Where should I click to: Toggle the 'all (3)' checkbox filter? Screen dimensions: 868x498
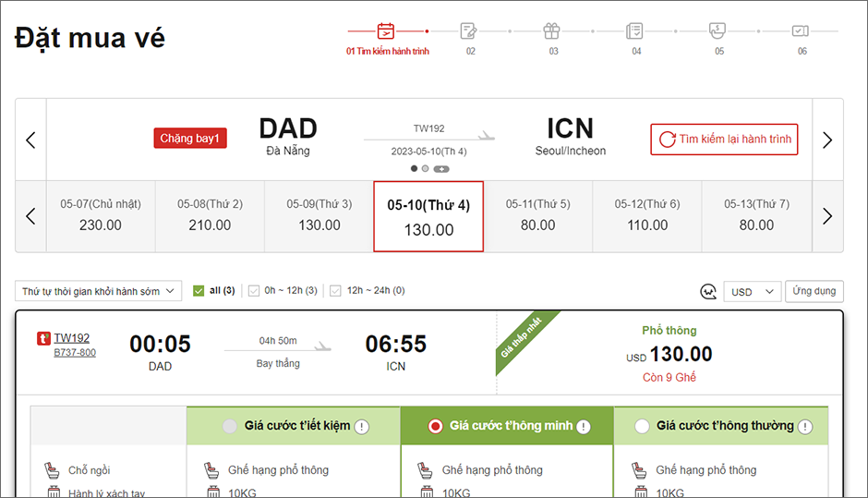[199, 291]
